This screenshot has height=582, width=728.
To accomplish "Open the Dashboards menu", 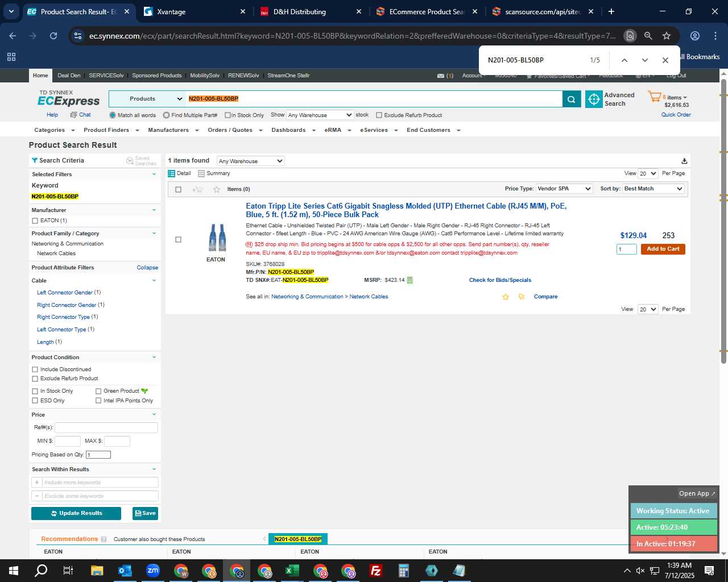I will click(293, 130).
